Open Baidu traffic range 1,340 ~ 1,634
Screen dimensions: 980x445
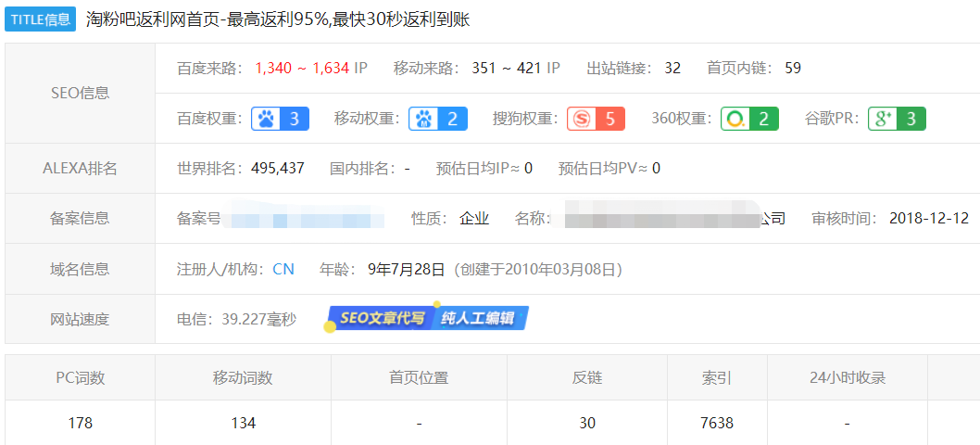point(302,69)
